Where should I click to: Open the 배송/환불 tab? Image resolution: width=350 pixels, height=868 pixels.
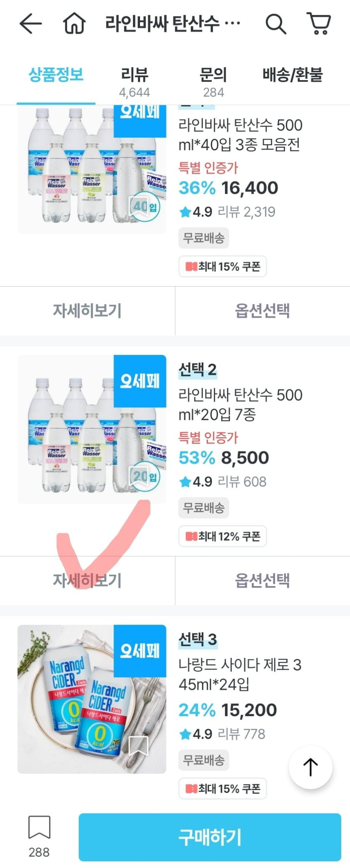click(x=293, y=76)
